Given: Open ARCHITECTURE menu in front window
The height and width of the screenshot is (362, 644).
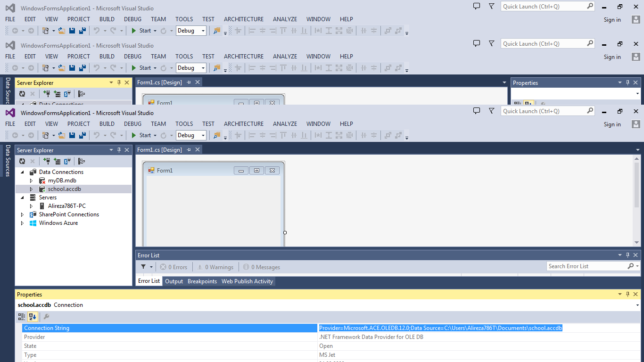Looking at the screenshot, I should coord(244,124).
